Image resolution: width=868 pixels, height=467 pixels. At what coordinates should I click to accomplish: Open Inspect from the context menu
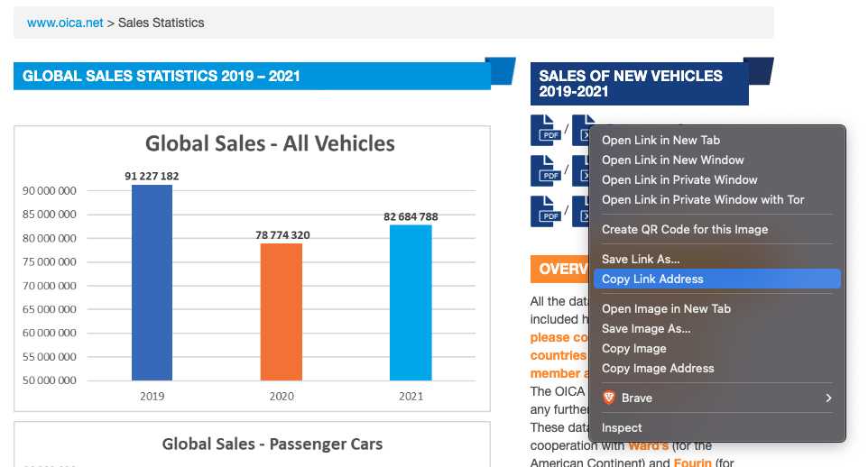tap(622, 427)
